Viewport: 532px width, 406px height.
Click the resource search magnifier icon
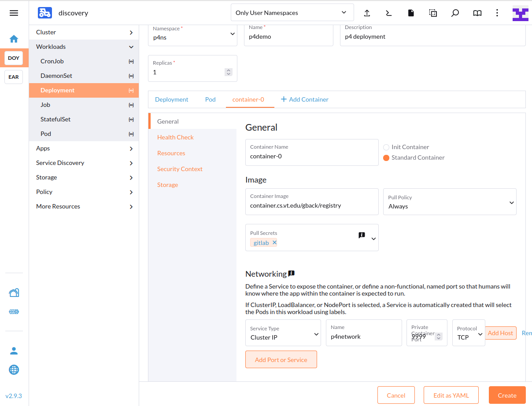coord(455,13)
